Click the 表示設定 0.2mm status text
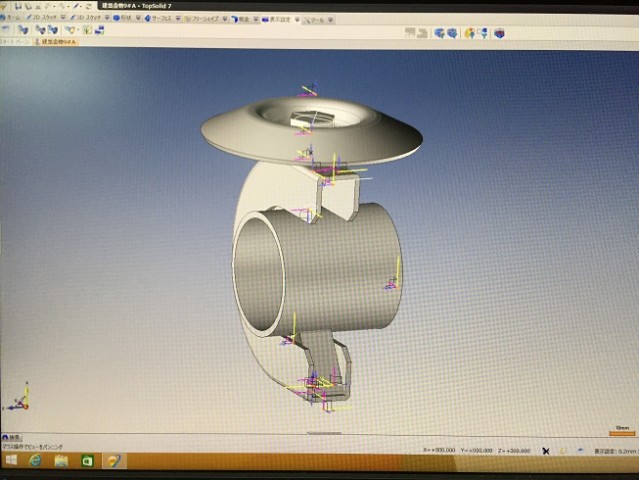 616,451
